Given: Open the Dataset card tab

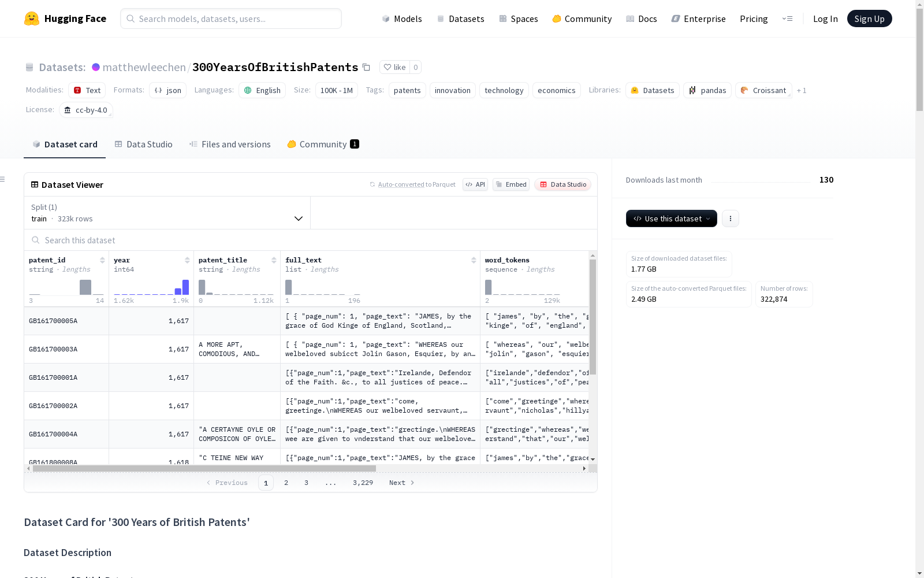Looking at the screenshot, I should pyautogui.click(x=65, y=144).
